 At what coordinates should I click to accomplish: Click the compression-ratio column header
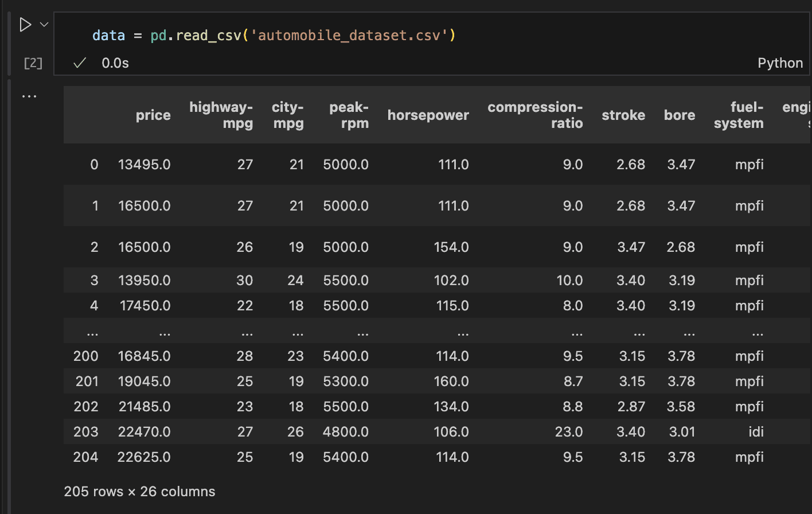point(536,115)
